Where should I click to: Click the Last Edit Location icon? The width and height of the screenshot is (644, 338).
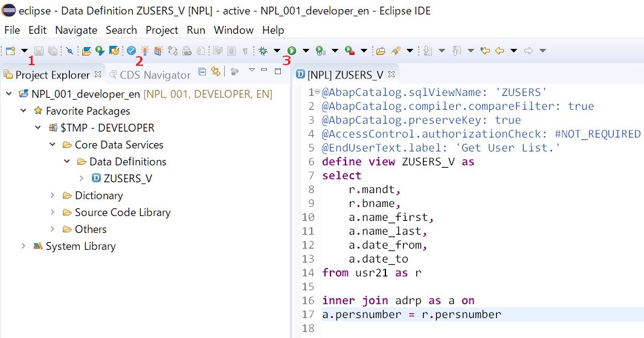485,51
